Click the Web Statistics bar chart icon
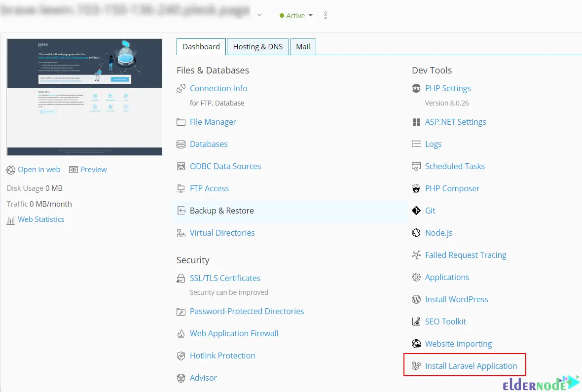Viewport: 582px width, 392px height. [11, 220]
